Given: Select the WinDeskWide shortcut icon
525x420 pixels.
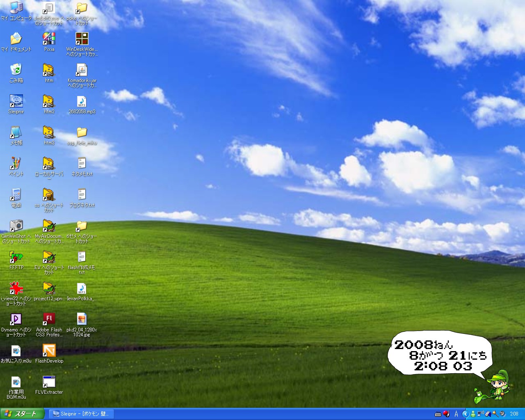Looking at the screenshot, I should (x=82, y=39).
